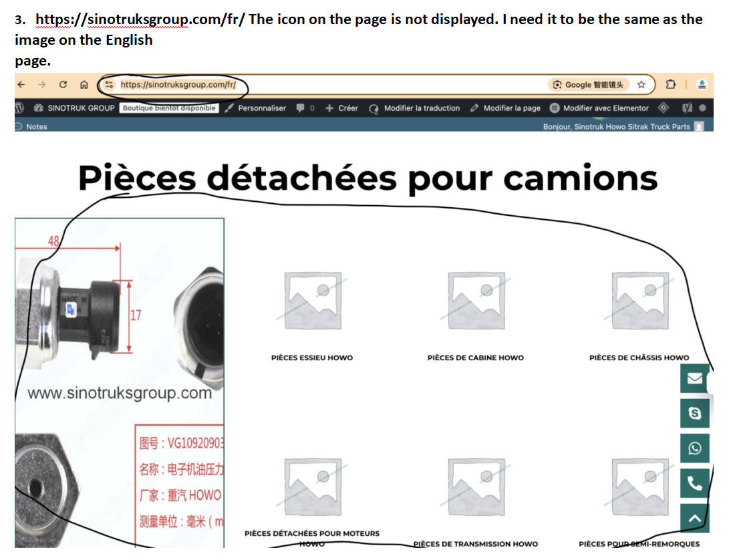Open the Pièces de Châssis Howo link

(x=639, y=358)
